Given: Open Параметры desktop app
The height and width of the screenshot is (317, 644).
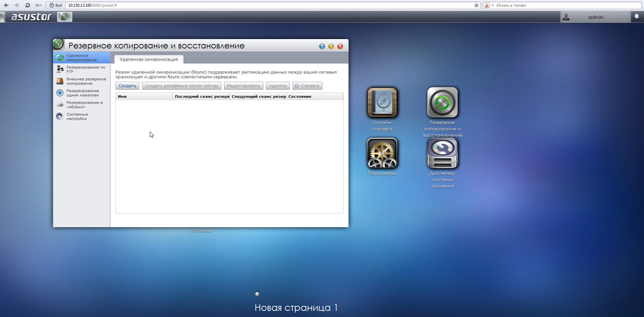Looking at the screenshot, I should [x=382, y=153].
